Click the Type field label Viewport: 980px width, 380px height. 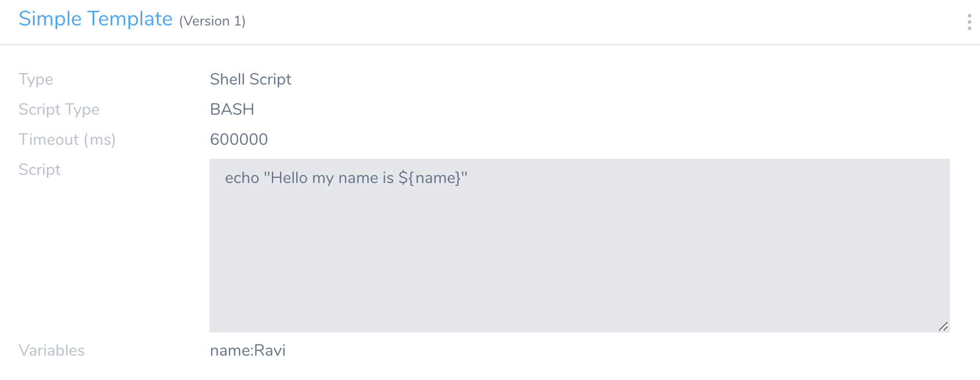tap(36, 79)
